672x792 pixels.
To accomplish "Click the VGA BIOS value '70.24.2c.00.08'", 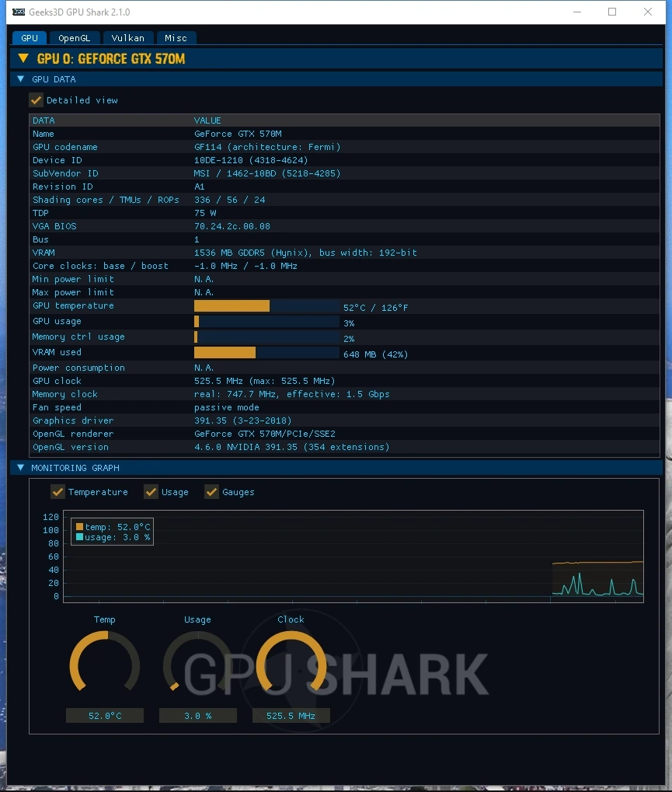I will 232,226.
